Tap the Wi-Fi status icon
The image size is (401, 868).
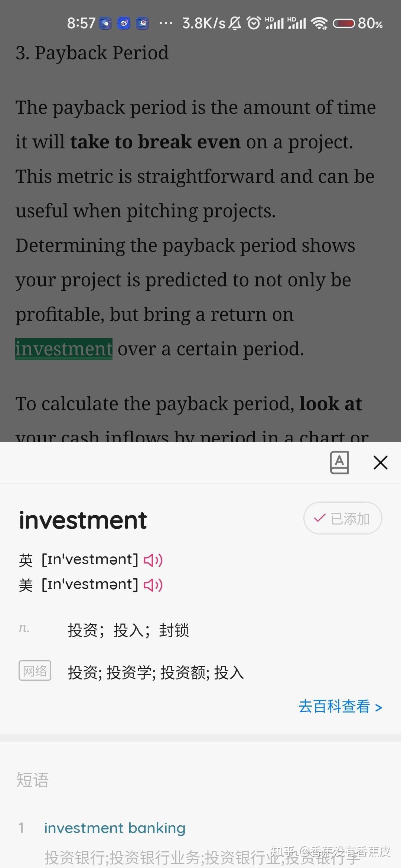click(319, 23)
